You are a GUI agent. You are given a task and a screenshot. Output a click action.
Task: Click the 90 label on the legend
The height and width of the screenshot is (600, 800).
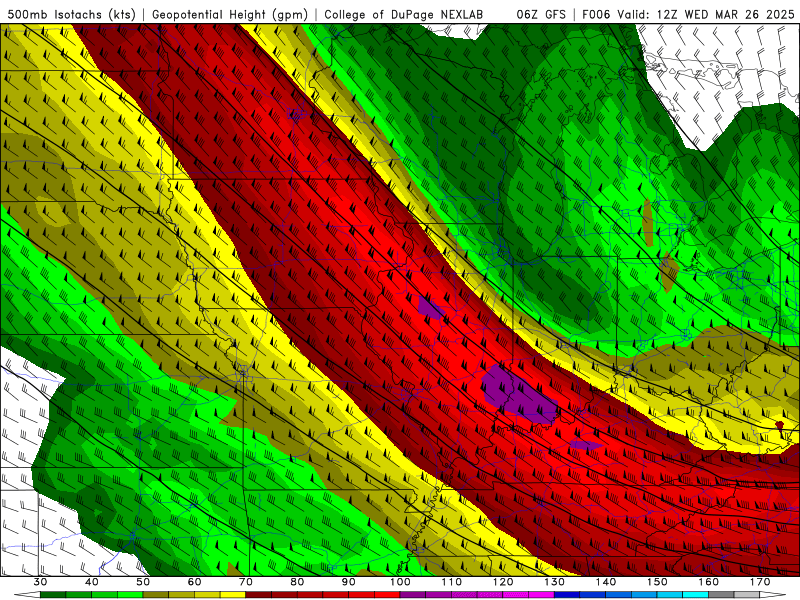[348, 582]
